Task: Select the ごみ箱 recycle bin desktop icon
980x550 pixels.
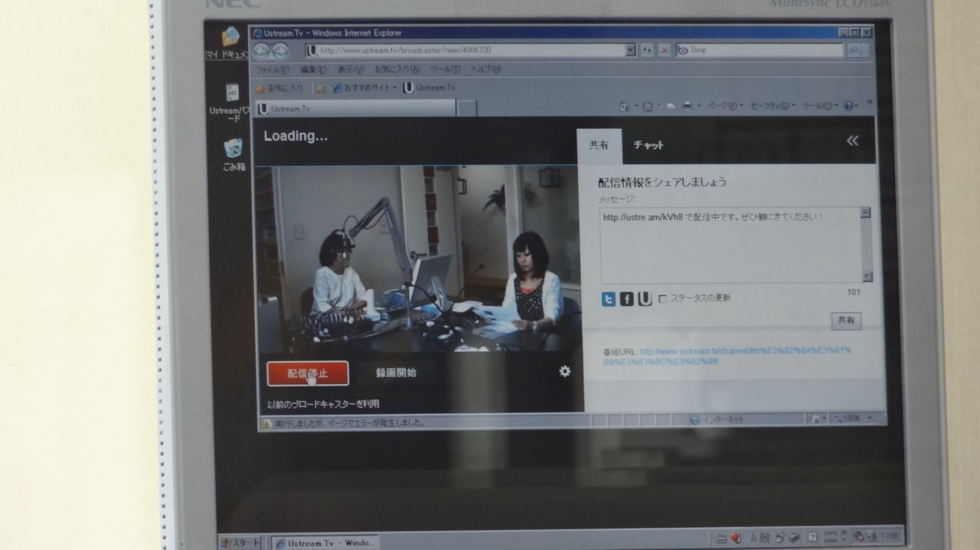Action: tap(234, 155)
